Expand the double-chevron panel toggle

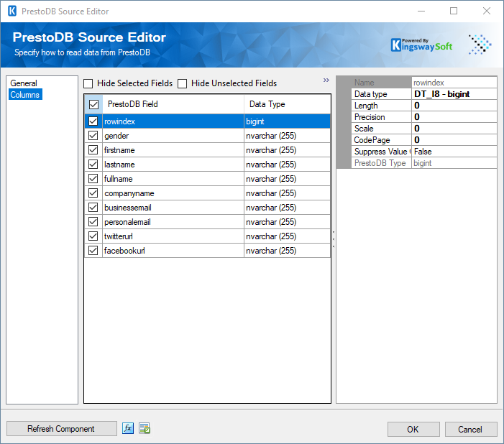(326, 80)
